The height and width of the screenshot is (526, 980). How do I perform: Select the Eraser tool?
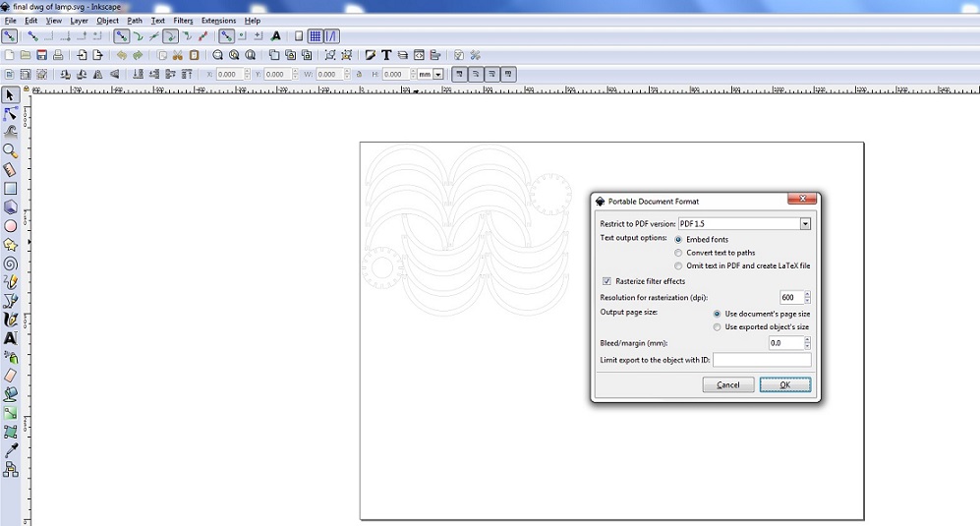point(10,376)
